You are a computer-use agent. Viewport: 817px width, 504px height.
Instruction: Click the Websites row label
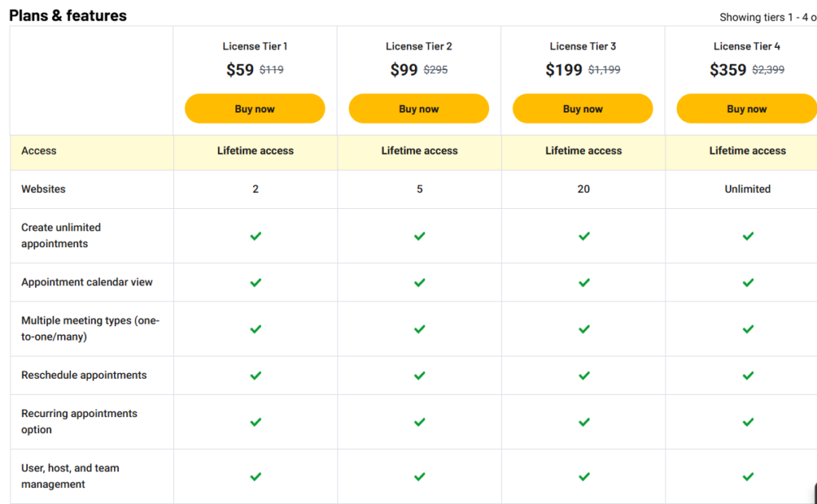[x=43, y=189]
